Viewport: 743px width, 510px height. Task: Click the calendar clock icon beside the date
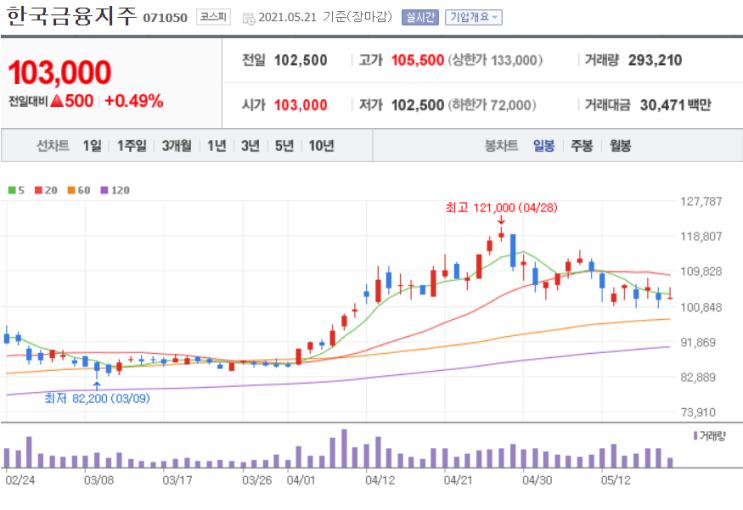pyautogui.click(x=249, y=18)
